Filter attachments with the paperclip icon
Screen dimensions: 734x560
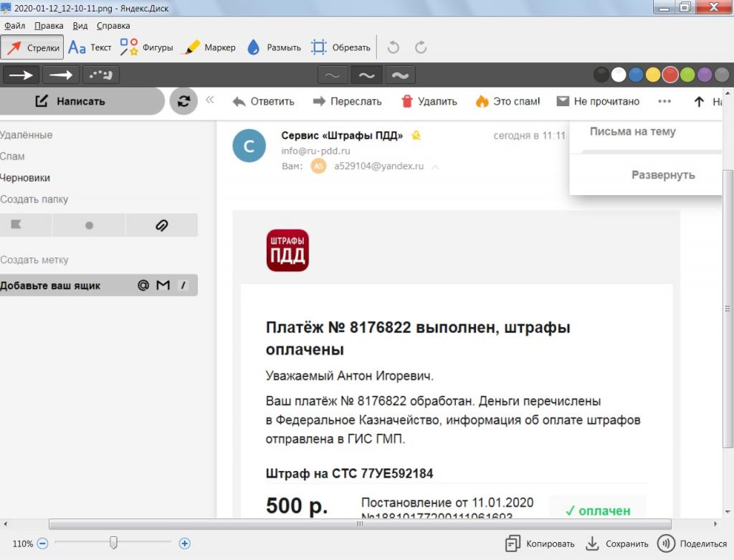(x=161, y=225)
